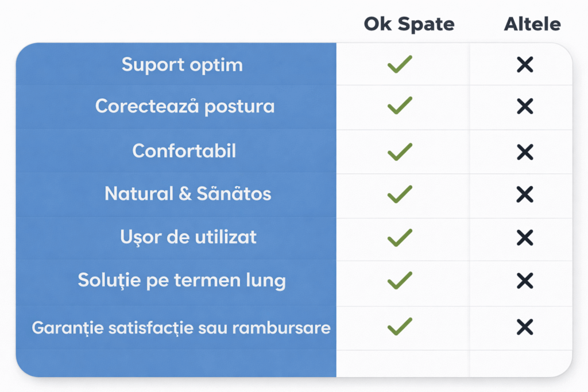Click the Corectează postura feature label
Viewport: 588px width, 392px height.
click(x=184, y=106)
